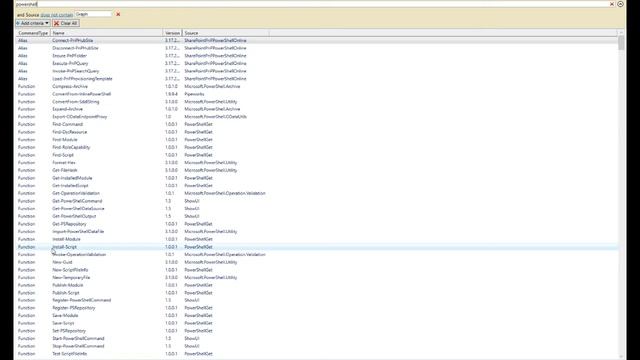
Task: Select the Find-RoleCapability row
Action: coord(317,147)
